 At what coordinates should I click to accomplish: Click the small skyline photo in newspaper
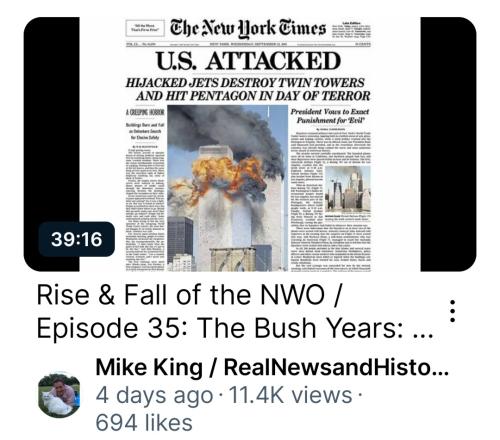348,189
